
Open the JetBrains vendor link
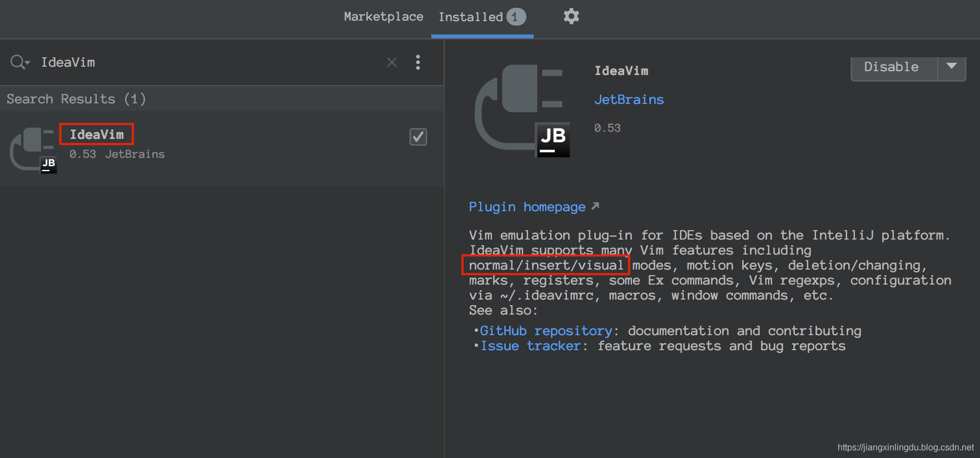[629, 99]
